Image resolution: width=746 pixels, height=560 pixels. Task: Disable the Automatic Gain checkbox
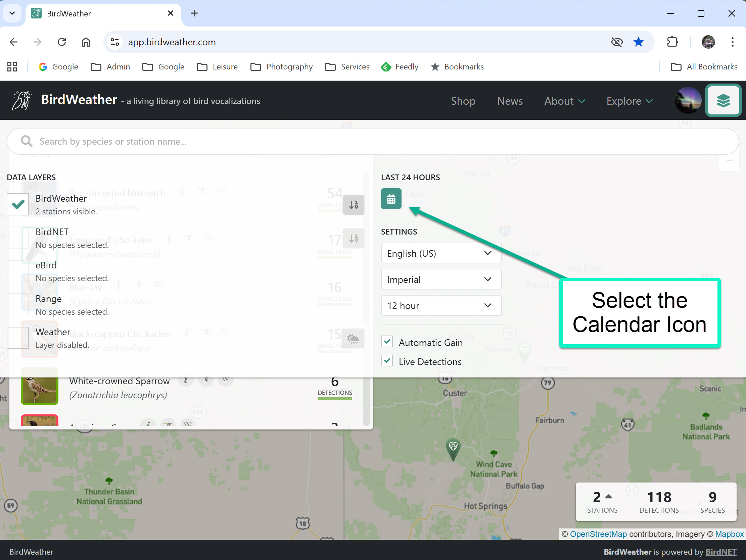[387, 342]
